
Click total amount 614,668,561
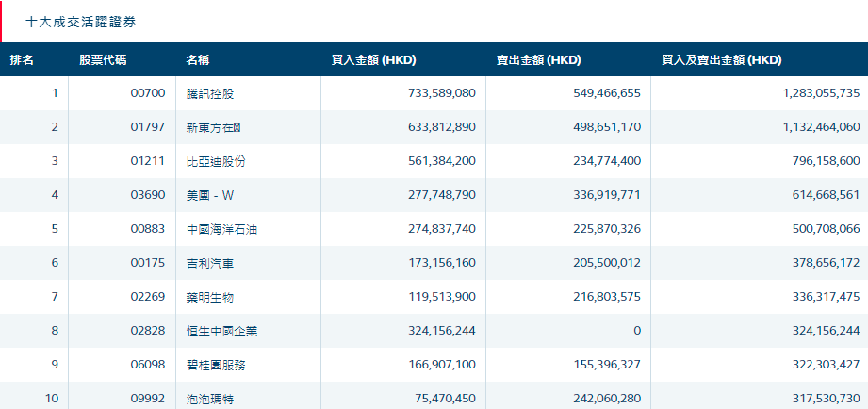[827, 195]
